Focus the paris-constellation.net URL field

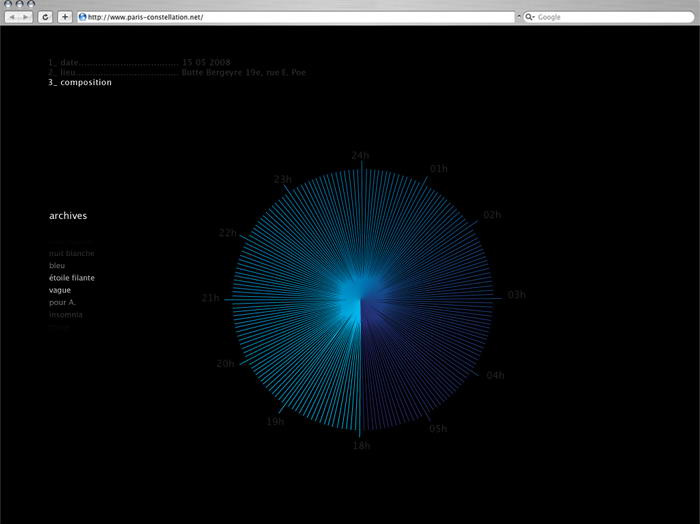click(300, 17)
